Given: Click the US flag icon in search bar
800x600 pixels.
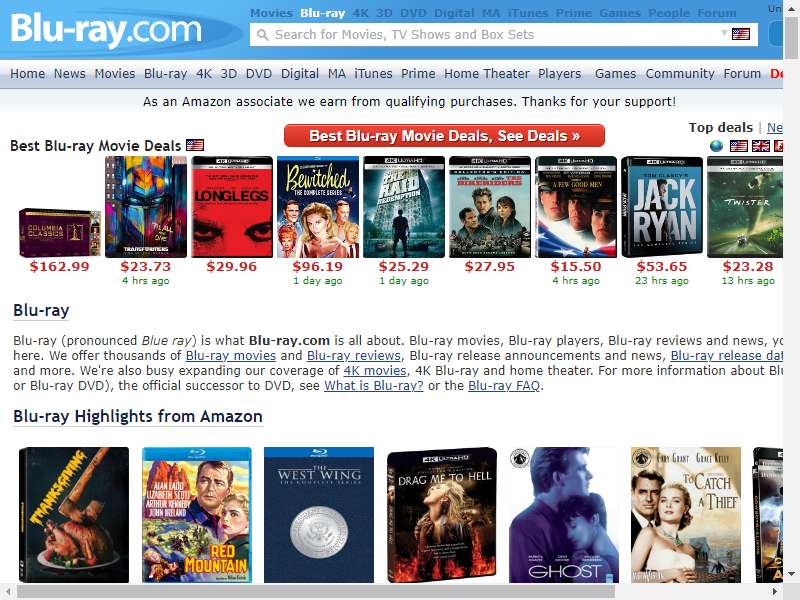Looking at the screenshot, I should [740, 34].
